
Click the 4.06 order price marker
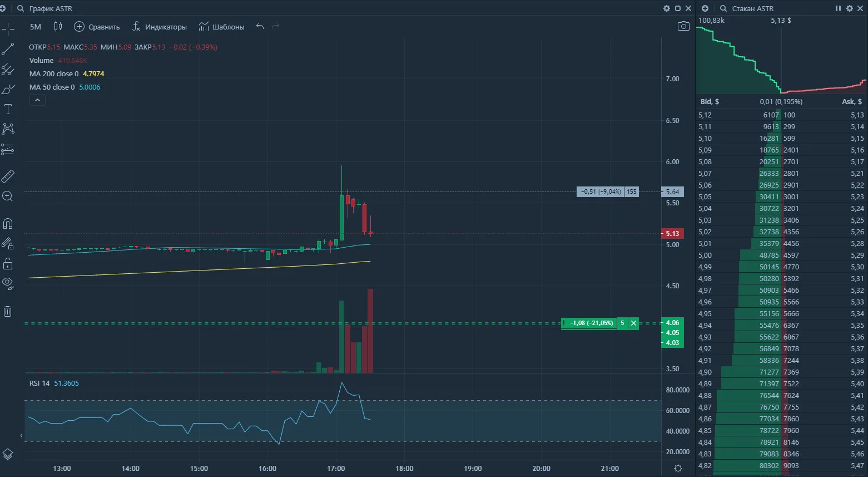coord(672,323)
